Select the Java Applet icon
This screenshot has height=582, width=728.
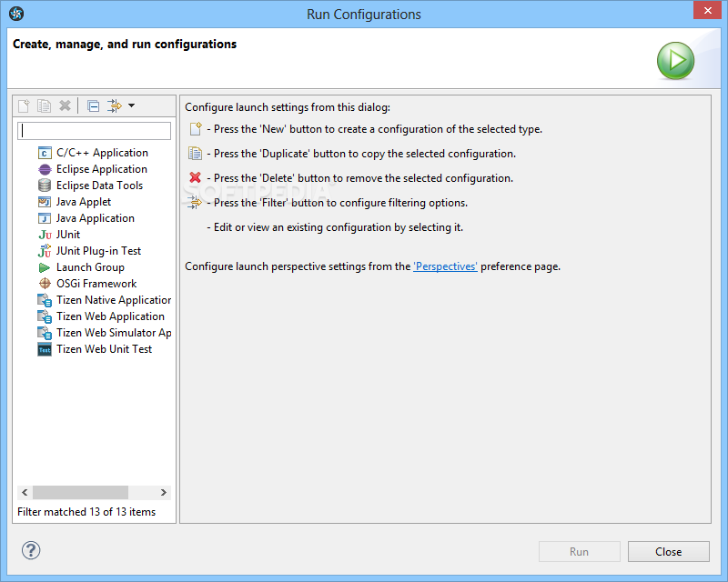[x=45, y=202]
